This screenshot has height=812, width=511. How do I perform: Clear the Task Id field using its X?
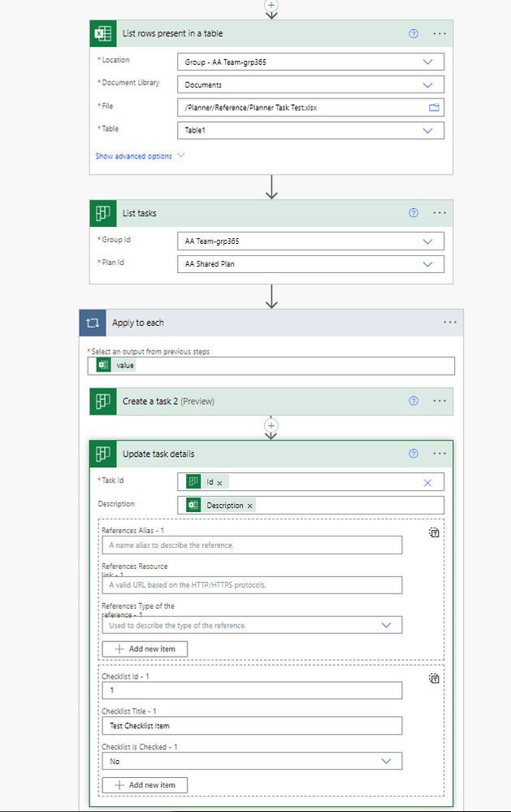pos(427,480)
